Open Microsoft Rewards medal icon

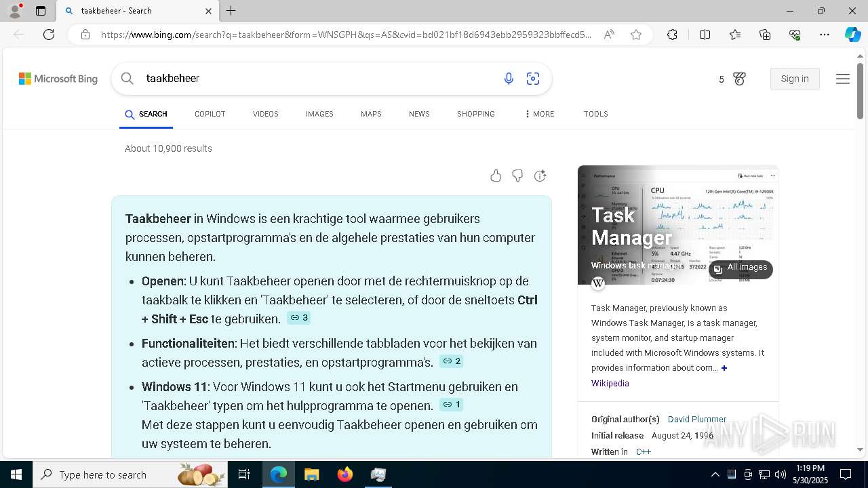click(739, 79)
